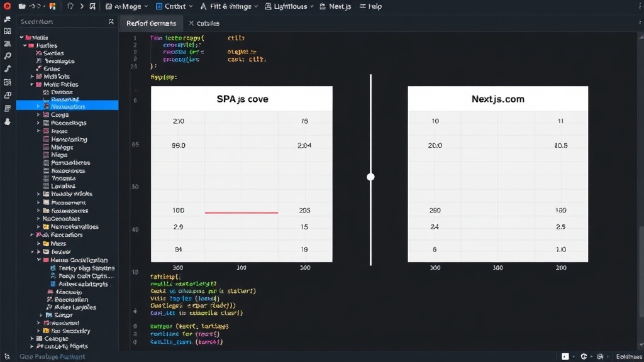644x362 pixels.
Task: Click the top activity bar icon
Action: click(8, 19)
